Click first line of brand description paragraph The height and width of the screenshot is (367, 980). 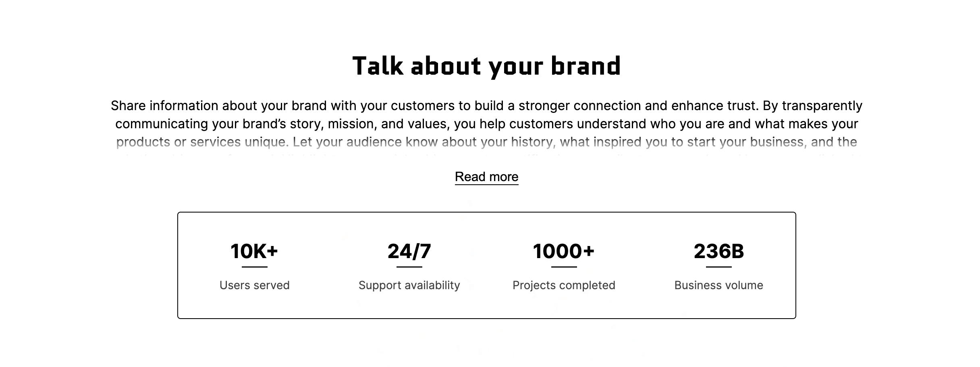[486, 106]
